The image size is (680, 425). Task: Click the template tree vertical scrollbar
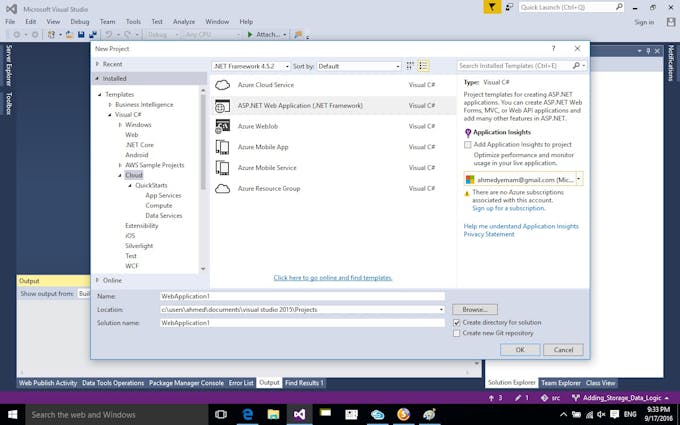click(x=203, y=143)
